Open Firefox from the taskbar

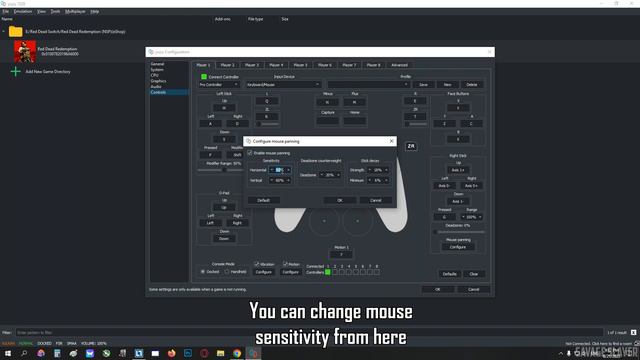[171, 353]
